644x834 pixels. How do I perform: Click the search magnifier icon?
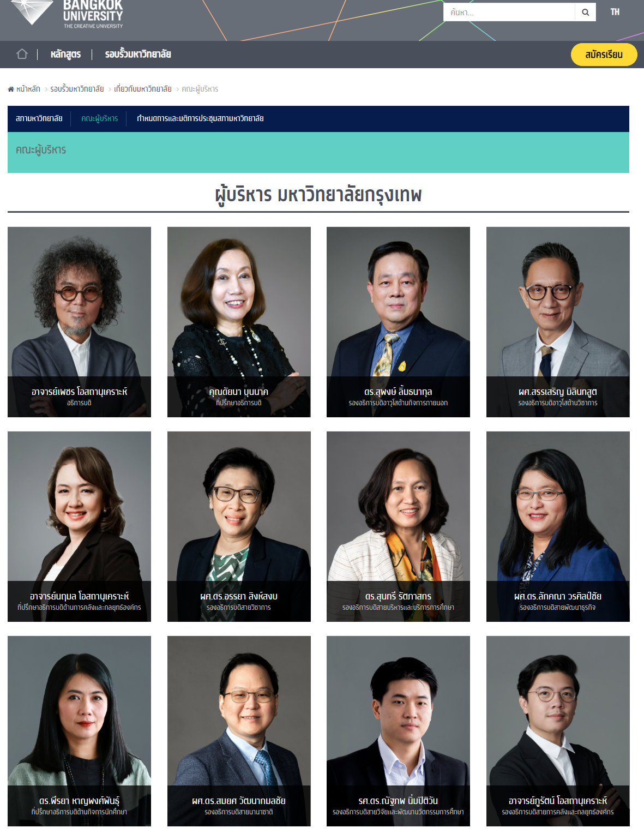click(585, 12)
